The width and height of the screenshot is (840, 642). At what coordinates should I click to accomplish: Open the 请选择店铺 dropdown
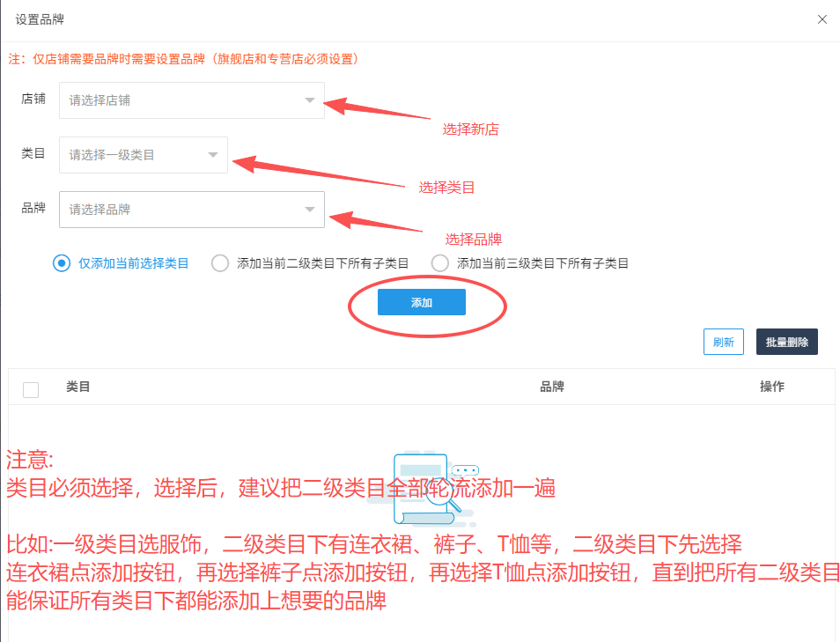tap(192, 100)
